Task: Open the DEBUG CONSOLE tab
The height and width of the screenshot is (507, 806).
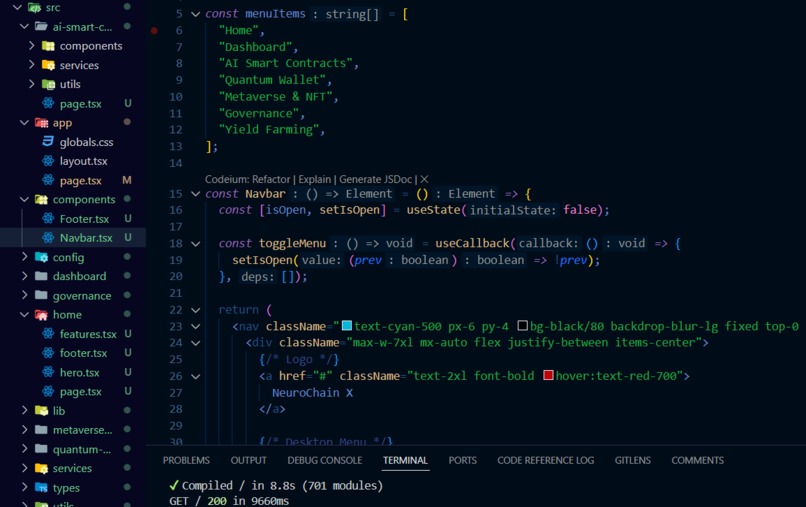Action: pyautogui.click(x=324, y=460)
